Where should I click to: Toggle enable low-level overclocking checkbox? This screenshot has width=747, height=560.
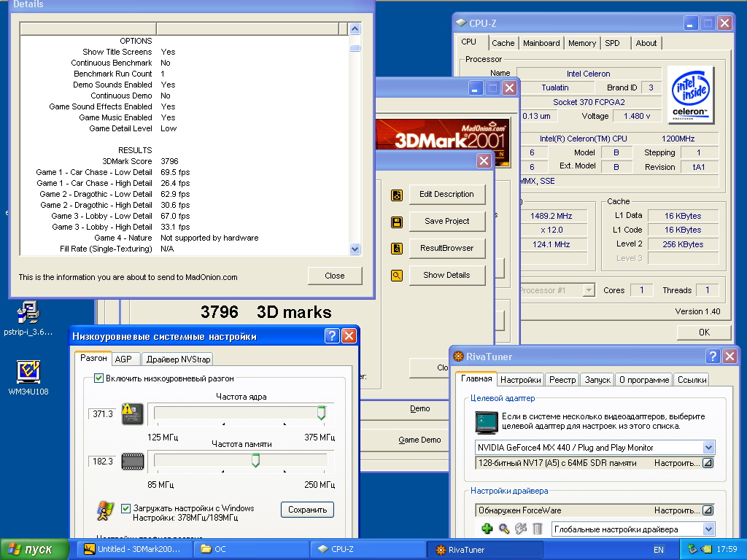tap(98, 378)
